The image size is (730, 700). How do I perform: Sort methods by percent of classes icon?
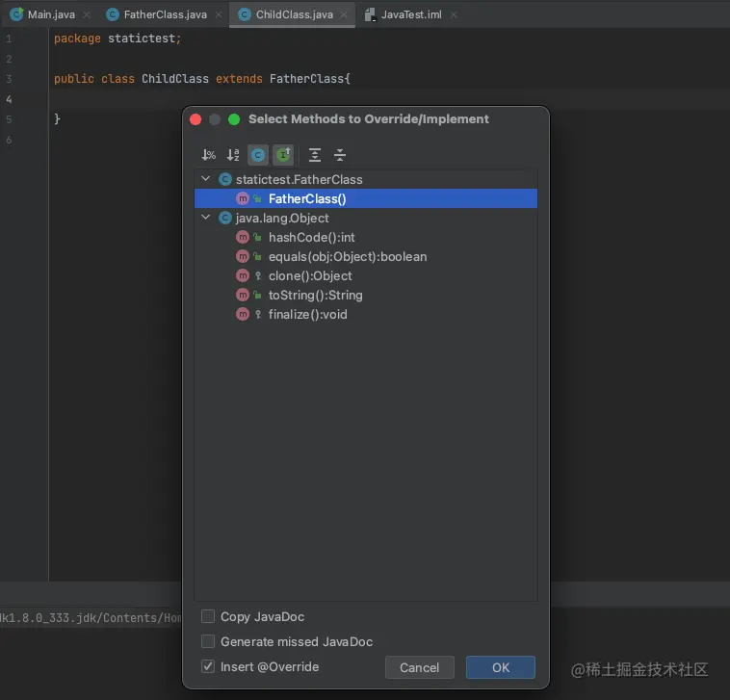[208, 154]
